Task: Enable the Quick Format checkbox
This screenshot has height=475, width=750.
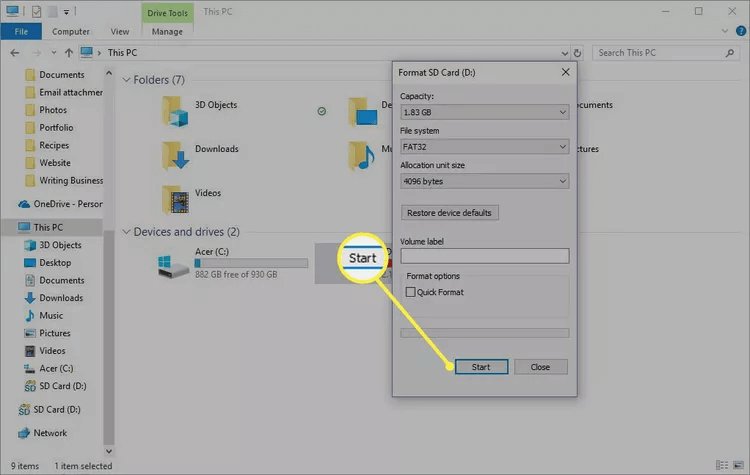Action: point(412,292)
